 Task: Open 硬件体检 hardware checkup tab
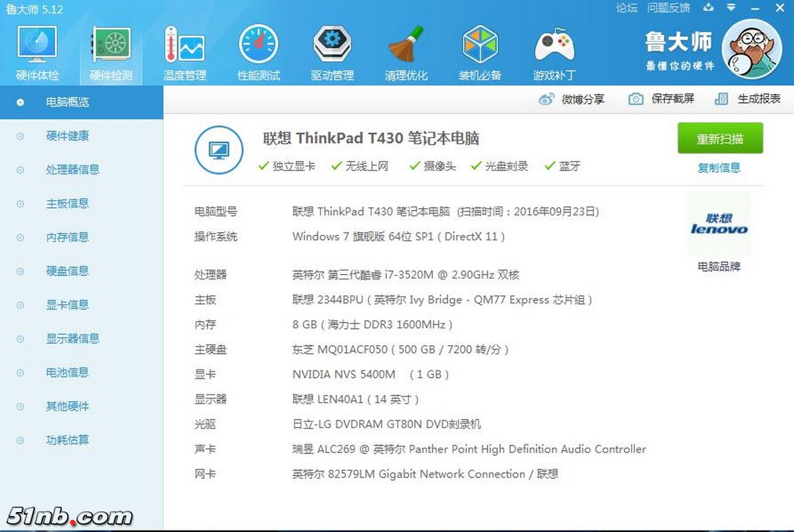pyautogui.click(x=37, y=53)
